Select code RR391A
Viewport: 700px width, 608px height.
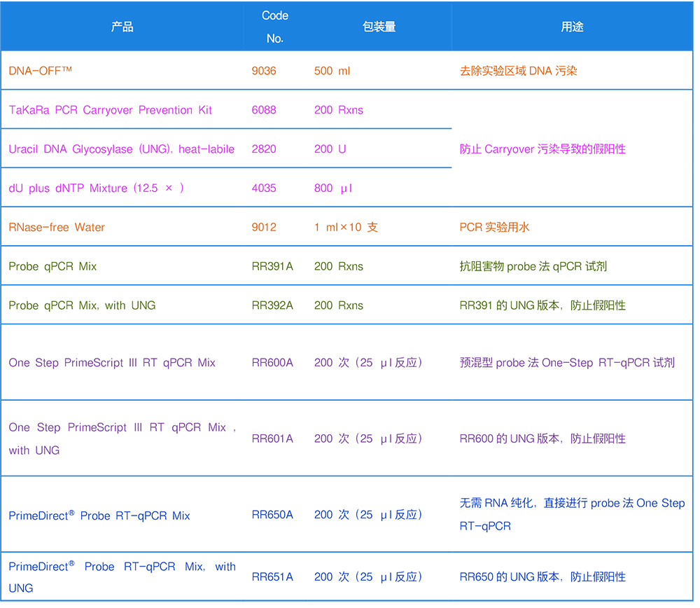pyautogui.click(x=272, y=266)
